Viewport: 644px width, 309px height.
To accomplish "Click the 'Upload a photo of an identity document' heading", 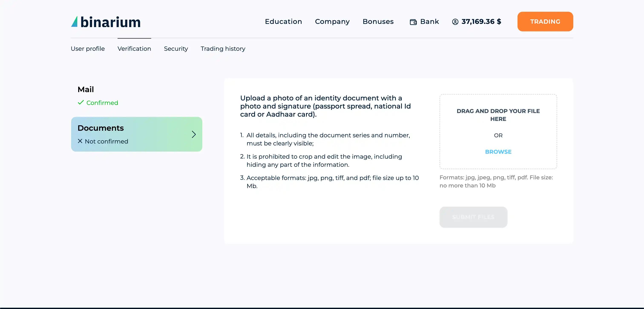I will pos(325,106).
